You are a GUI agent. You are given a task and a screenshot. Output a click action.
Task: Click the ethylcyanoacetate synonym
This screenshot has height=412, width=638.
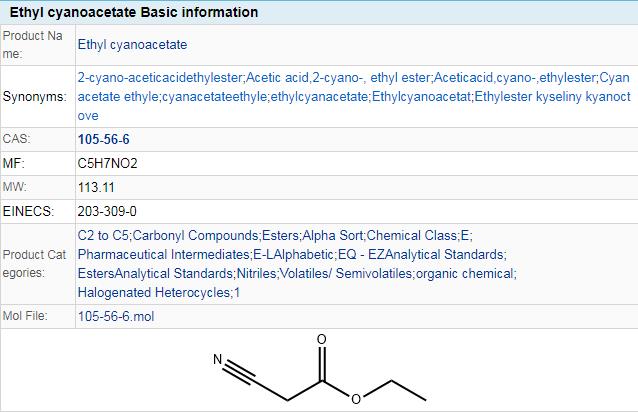[319, 97]
